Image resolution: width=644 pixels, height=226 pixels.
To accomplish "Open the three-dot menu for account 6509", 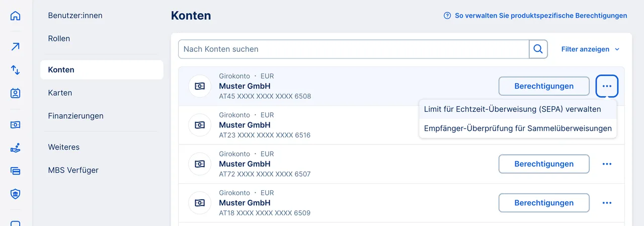I will click(607, 203).
